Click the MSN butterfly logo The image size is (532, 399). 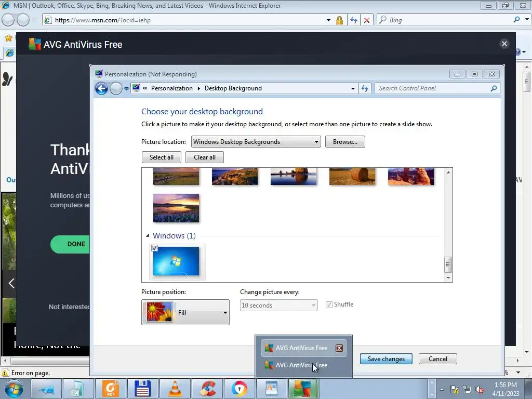pyautogui.click(x=7, y=79)
